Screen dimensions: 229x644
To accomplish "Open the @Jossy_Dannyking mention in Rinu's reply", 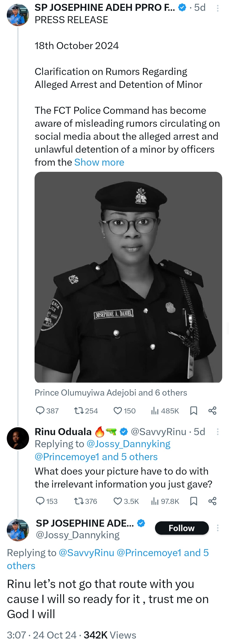I will pos(128,444).
